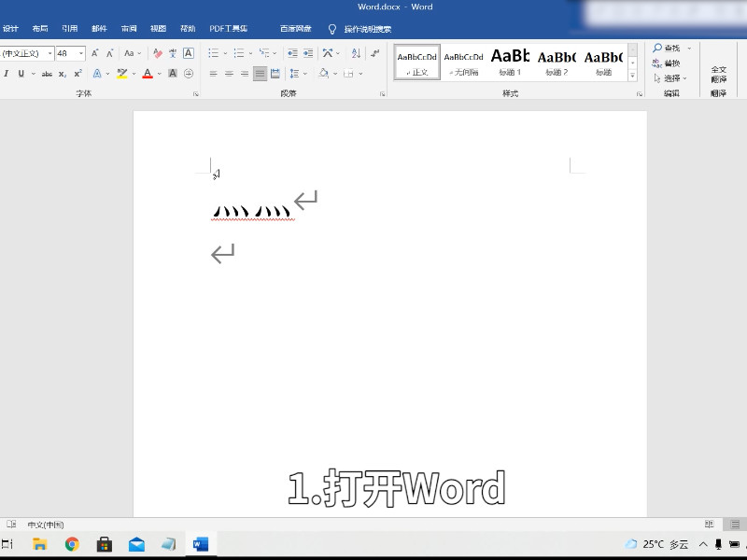Increase paragraph indent
The width and height of the screenshot is (747, 560).
[308, 53]
